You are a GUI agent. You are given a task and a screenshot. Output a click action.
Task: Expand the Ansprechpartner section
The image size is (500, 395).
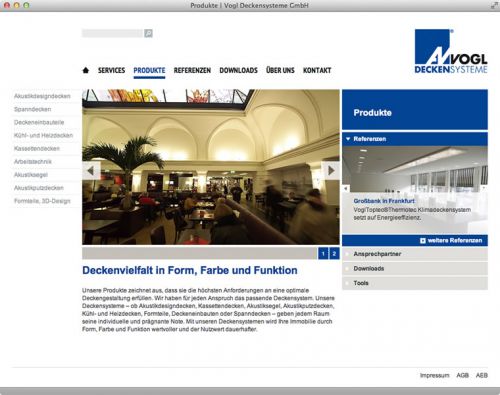[415, 254]
